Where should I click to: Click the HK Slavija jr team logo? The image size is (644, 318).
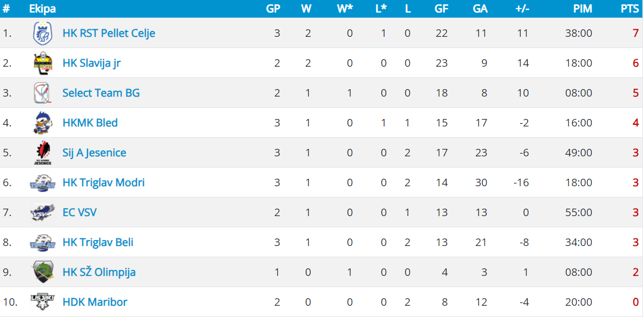coord(43,63)
